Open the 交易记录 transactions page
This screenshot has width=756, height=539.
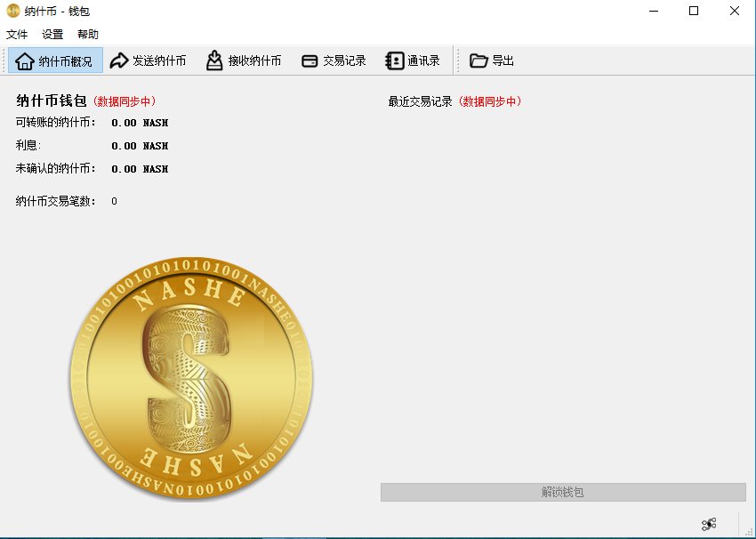point(334,60)
